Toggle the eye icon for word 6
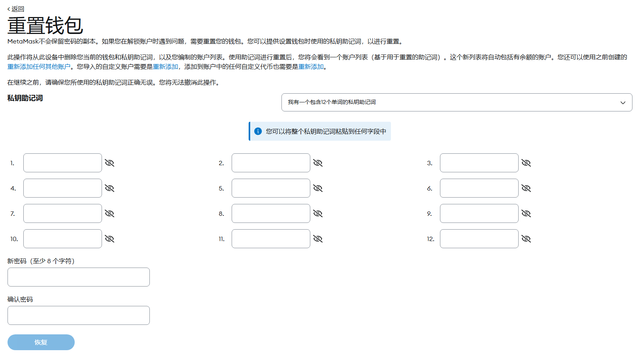The image size is (638, 364). (x=526, y=188)
